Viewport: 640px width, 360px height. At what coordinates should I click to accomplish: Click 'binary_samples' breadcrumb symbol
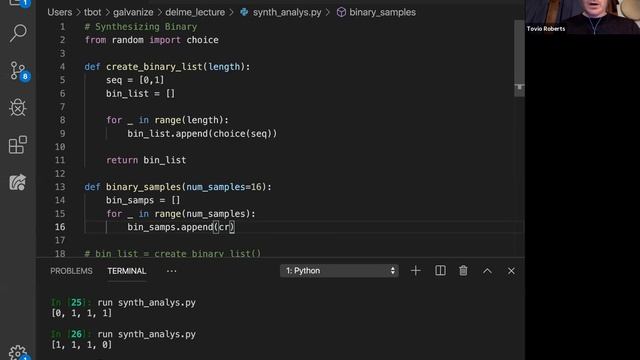point(382,12)
